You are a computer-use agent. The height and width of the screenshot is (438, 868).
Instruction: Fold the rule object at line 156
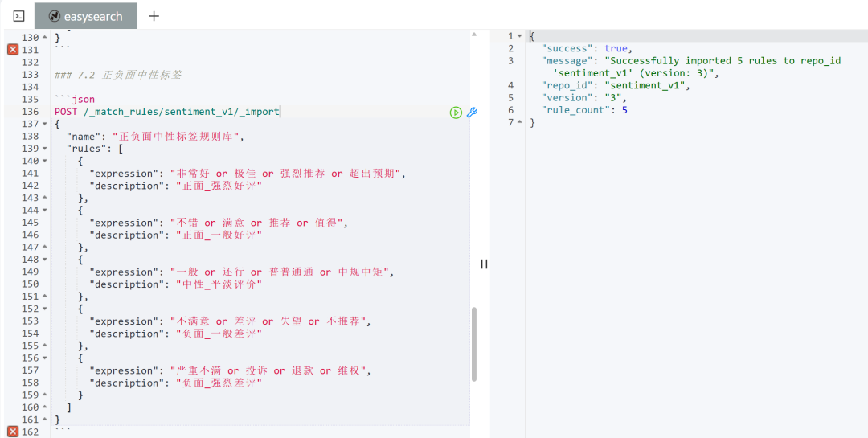[45, 358]
